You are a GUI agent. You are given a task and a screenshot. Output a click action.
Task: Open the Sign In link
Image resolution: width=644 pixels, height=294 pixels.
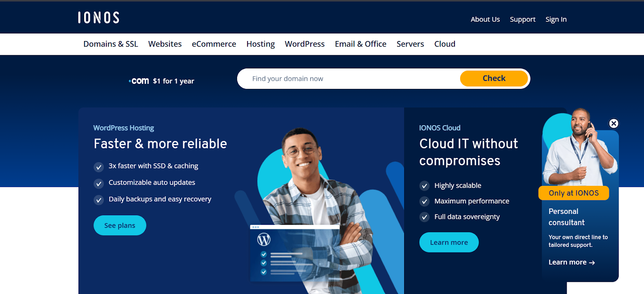[556, 19]
